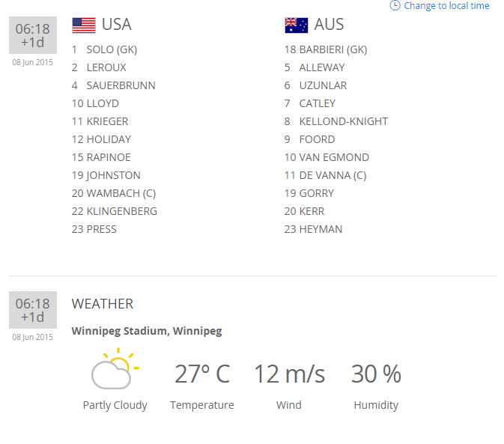This screenshot has width=504, height=444.
Task: Click the clock icon beside Change to local time
Action: pyautogui.click(x=395, y=5)
